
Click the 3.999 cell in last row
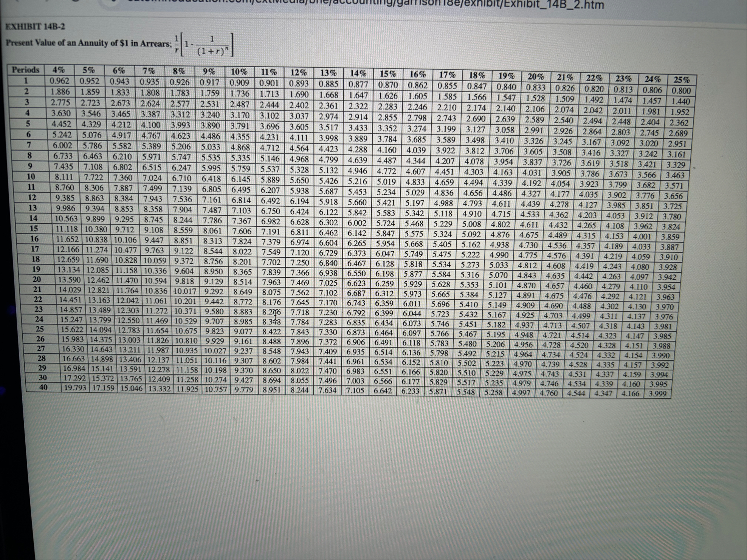(658, 394)
